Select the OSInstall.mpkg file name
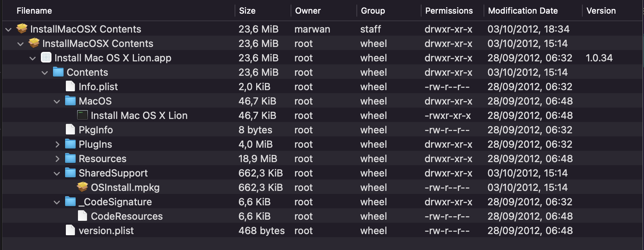Image resolution: width=644 pixels, height=250 pixels. pos(125,187)
